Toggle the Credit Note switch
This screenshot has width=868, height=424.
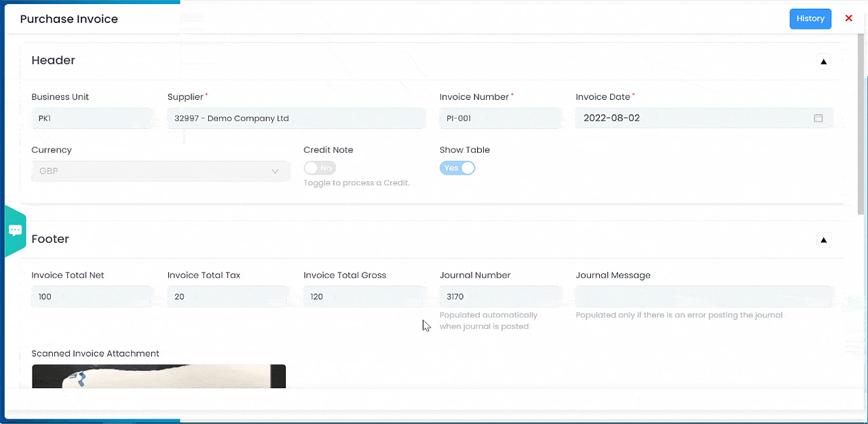pos(320,168)
